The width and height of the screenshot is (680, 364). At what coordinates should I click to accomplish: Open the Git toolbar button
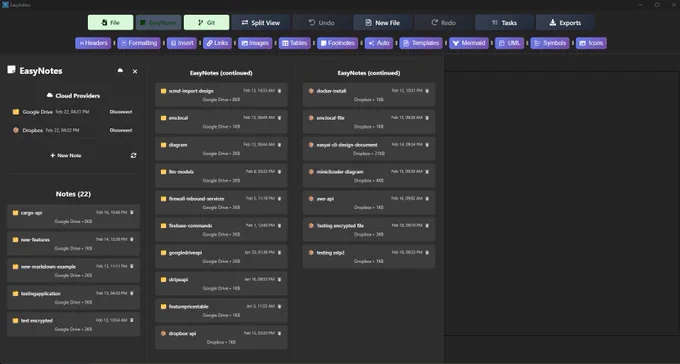(206, 23)
